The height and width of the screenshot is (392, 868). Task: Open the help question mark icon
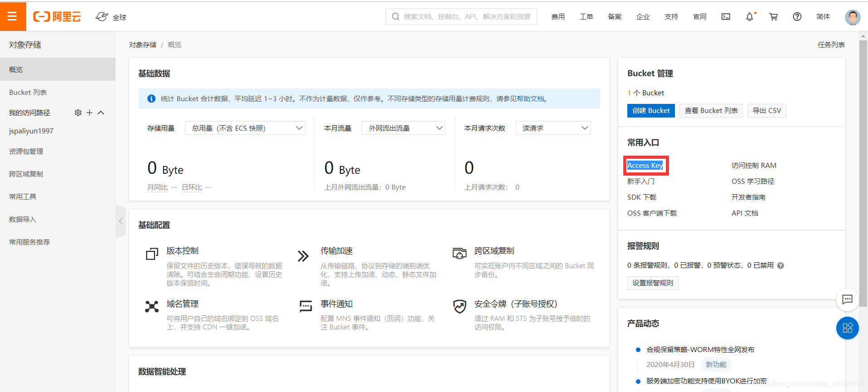797,17
